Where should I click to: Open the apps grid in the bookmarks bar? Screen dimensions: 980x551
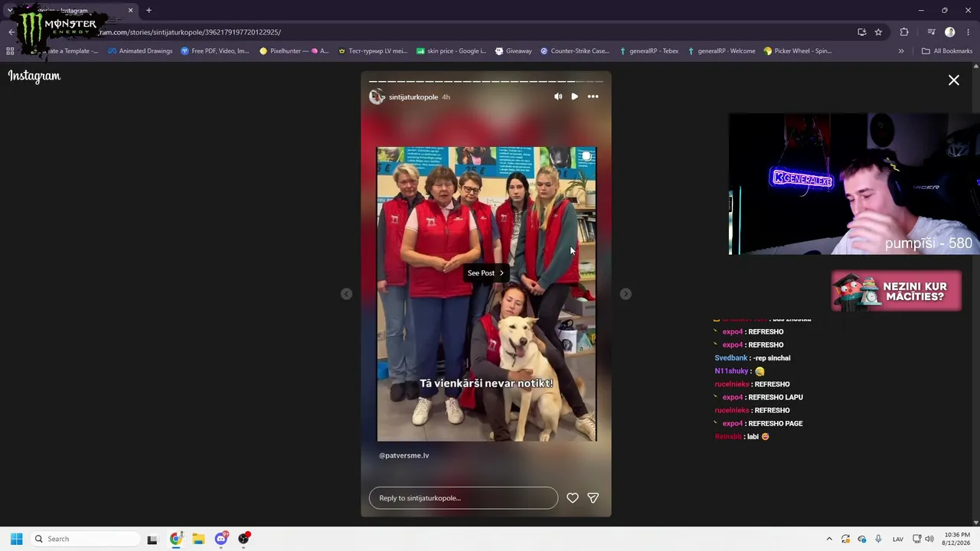(10, 51)
